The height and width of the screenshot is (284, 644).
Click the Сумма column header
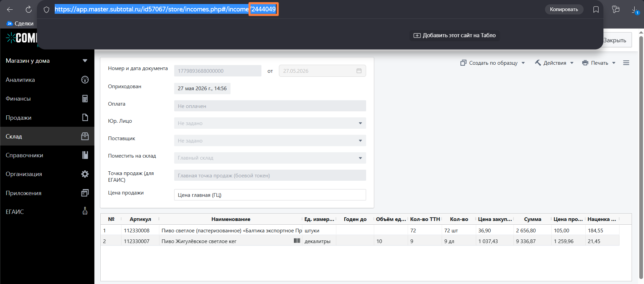533,219
